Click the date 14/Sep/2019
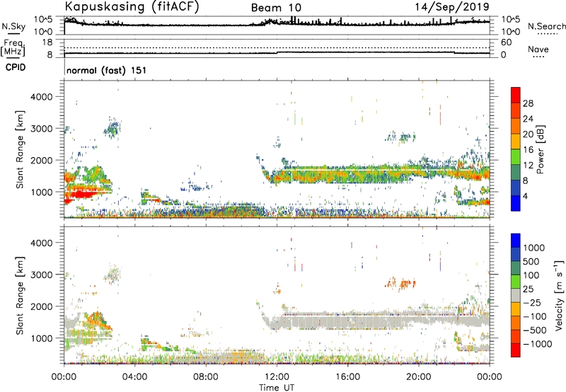Image resolution: width=566 pixels, height=392 pixels. (x=452, y=6)
